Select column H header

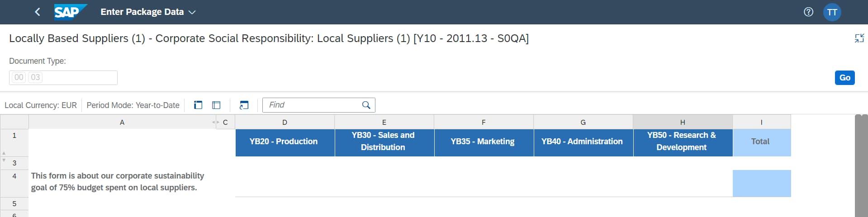[682, 122]
